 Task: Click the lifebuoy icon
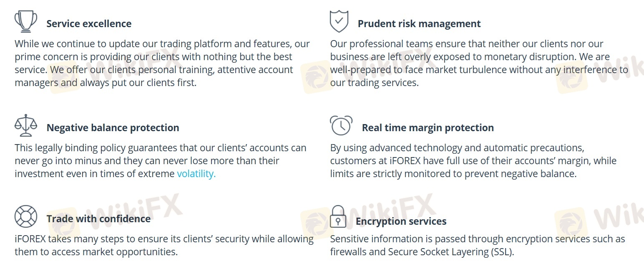(26, 216)
